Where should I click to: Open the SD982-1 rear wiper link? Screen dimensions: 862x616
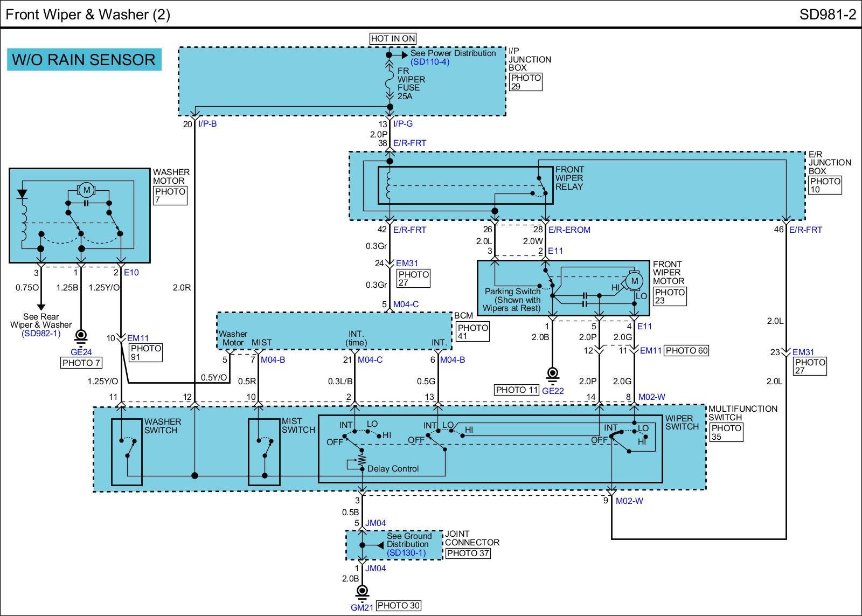pos(41,333)
